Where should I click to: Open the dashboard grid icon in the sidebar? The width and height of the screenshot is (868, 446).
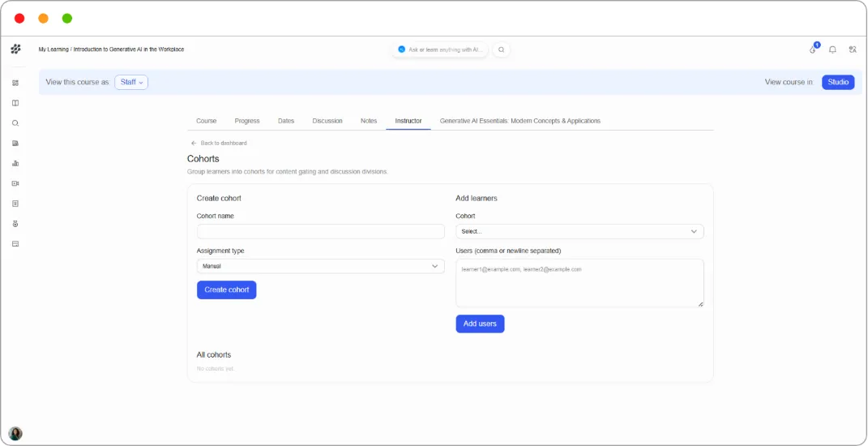pyautogui.click(x=15, y=83)
